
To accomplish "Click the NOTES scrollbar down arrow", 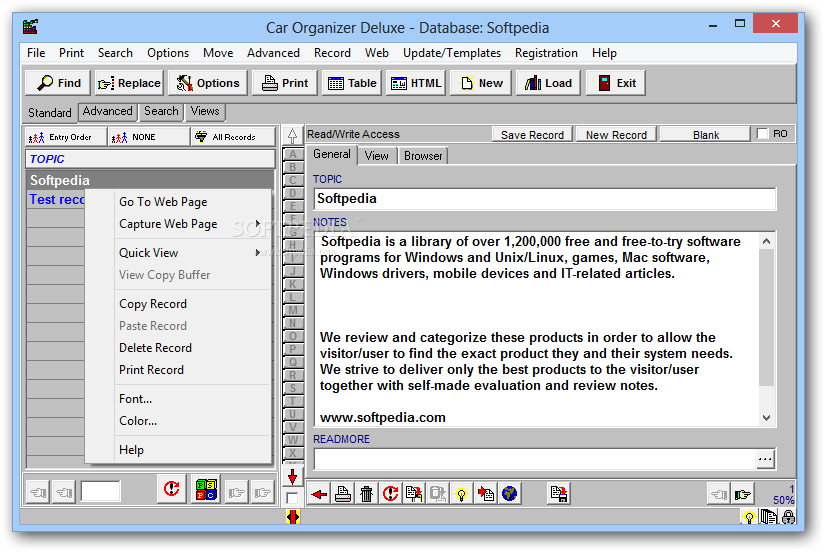I will pos(767,418).
